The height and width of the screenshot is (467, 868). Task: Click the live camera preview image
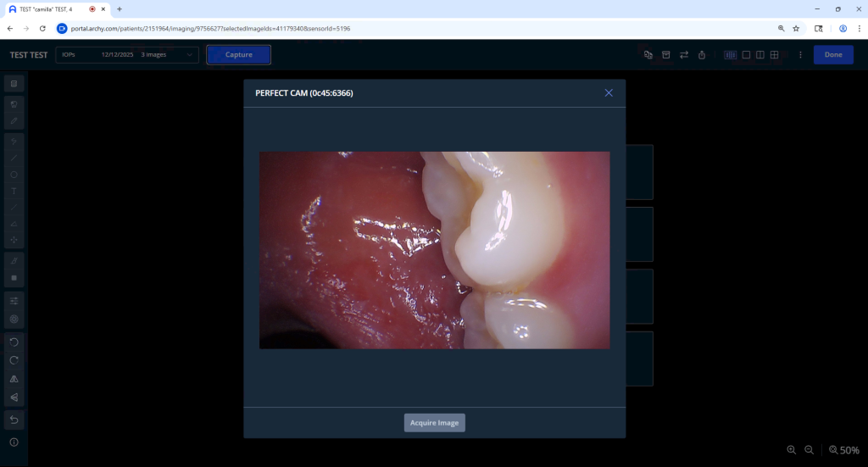click(434, 250)
